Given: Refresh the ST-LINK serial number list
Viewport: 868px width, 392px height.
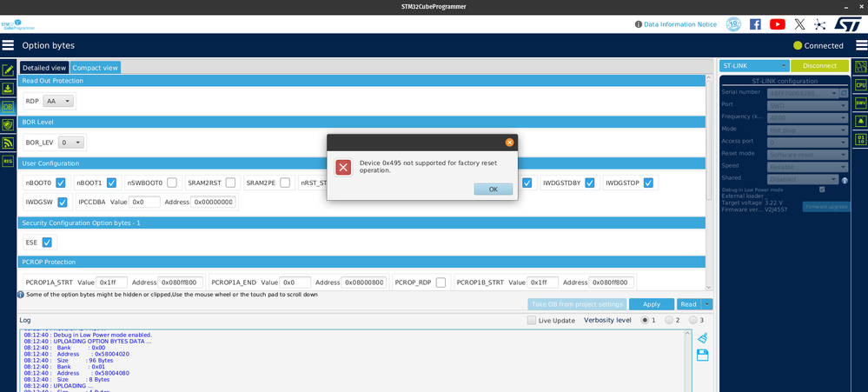Looking at the screenshot, I should (x=844, y=93).
